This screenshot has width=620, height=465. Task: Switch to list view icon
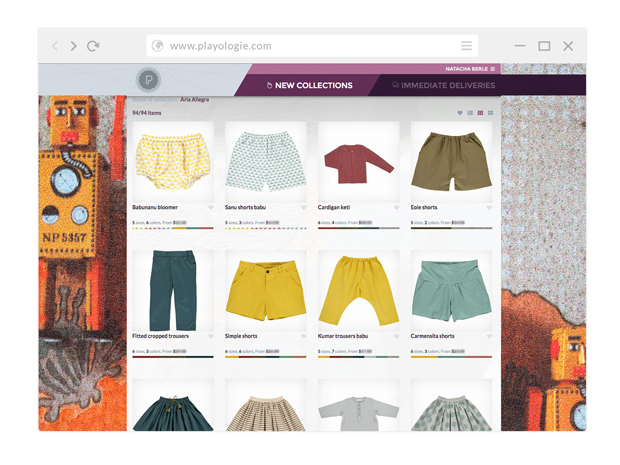tap(470, 113)
